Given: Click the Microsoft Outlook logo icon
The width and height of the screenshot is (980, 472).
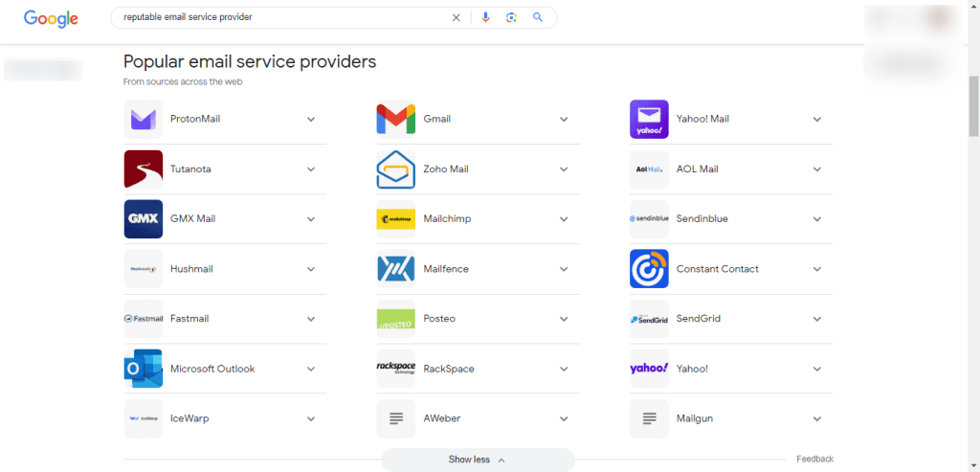Looking at the screenshot, I should [144, 369].
